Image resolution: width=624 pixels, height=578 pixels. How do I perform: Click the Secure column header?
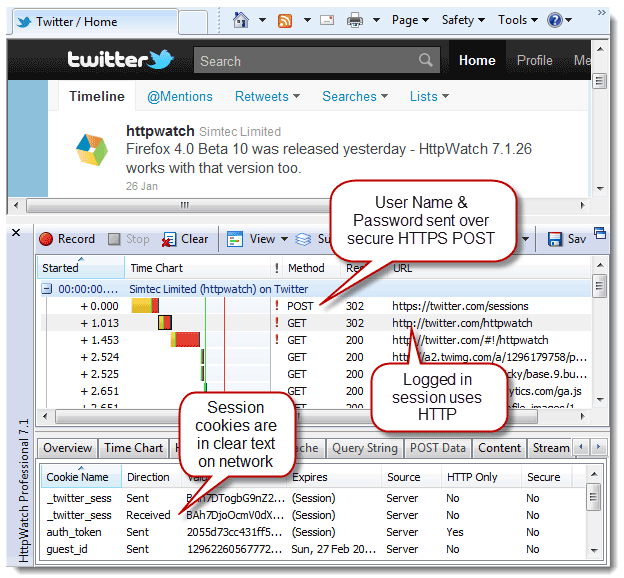pos(546,476)
